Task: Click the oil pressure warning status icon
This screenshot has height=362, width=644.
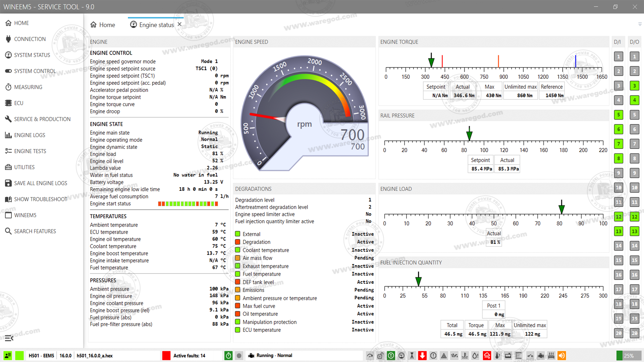Action: point(454,356)
